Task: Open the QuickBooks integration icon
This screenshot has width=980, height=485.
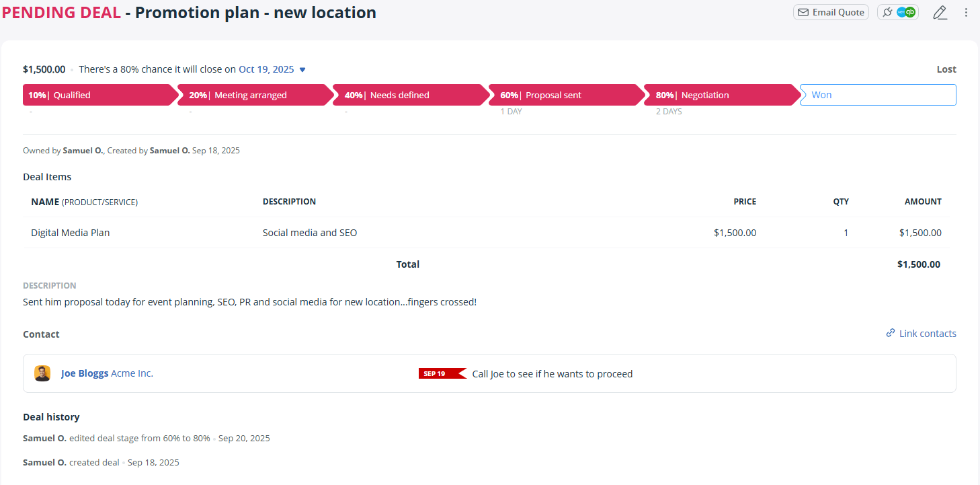Action: [910, 12]
